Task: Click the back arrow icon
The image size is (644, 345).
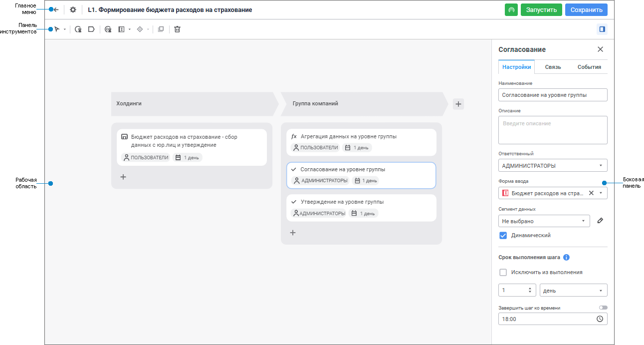Action: coord(56,9)
